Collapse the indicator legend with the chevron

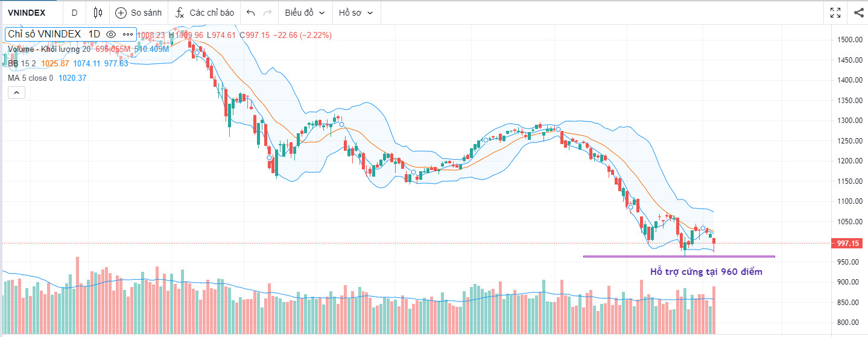coord(16,92)
